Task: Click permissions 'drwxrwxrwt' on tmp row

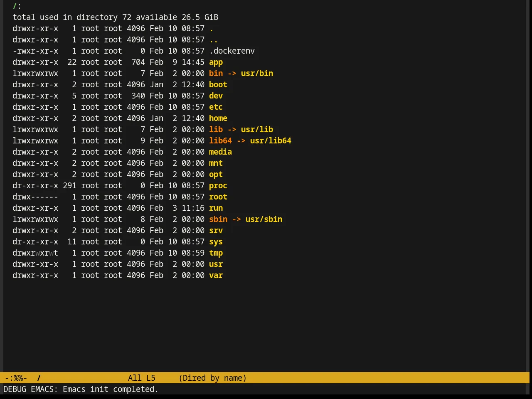Action: click(35, 253)
